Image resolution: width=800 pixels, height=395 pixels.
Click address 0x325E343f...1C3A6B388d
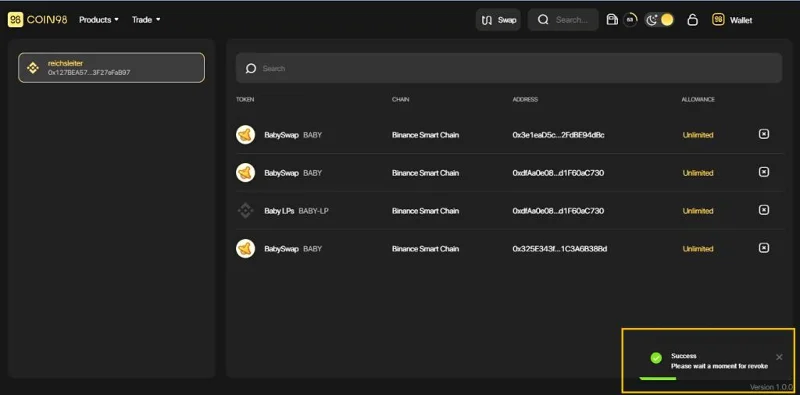coord(559,249)
